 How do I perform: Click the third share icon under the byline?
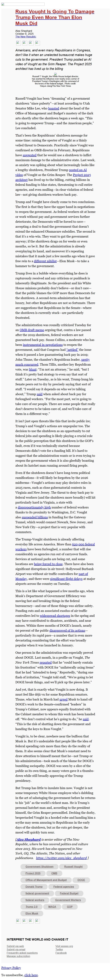pos(31,43)
